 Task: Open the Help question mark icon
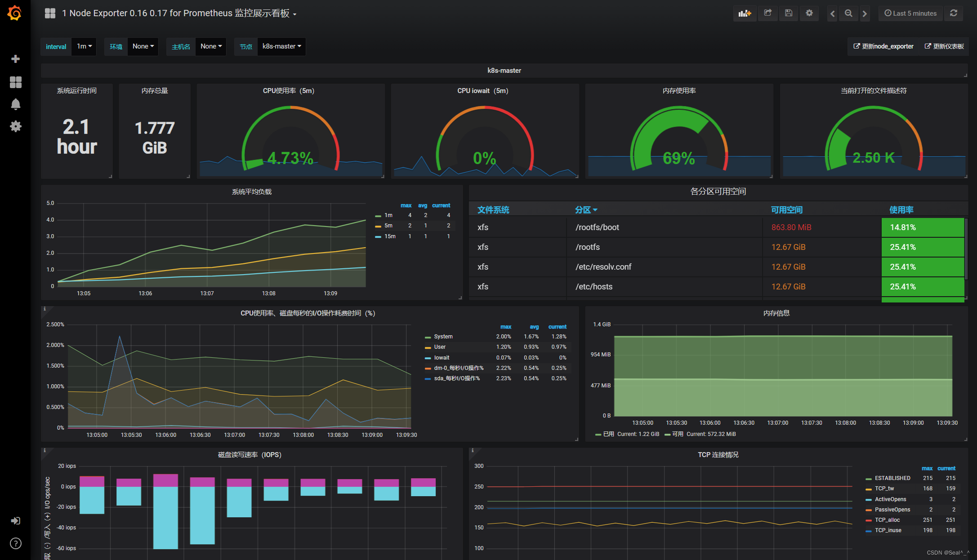[x=15, y=543]
